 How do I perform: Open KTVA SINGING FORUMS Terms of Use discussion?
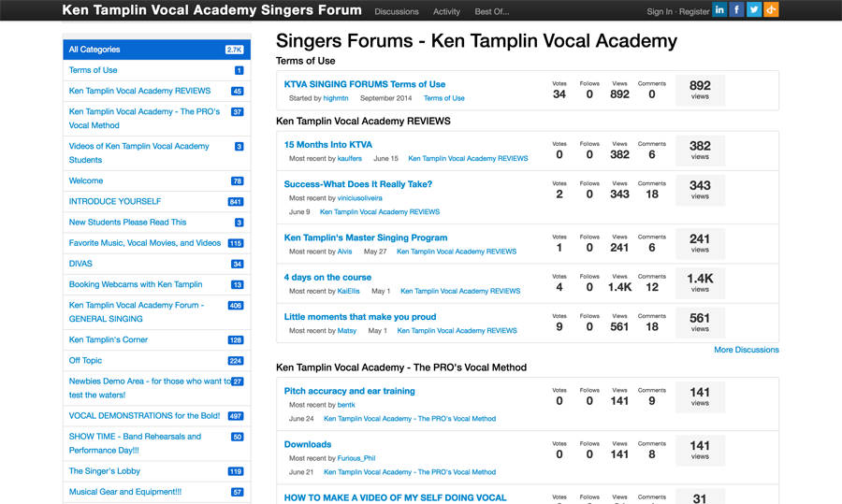pos(365,84)
